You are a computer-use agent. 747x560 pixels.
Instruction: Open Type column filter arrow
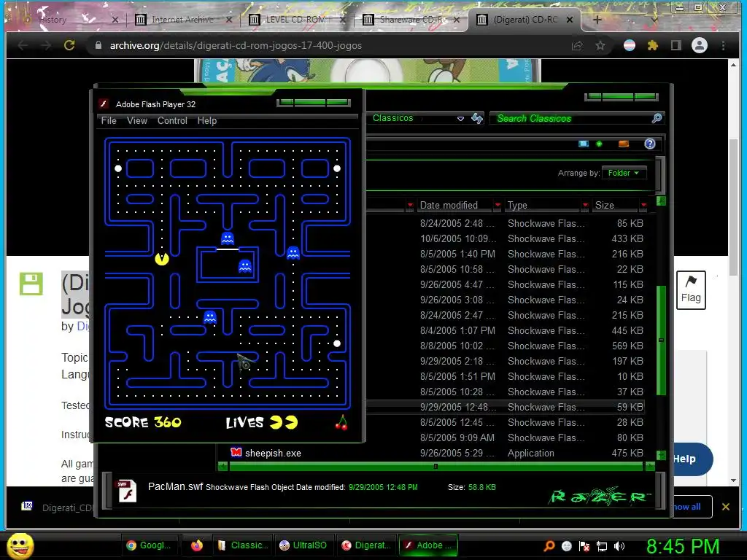coord(585,205)
